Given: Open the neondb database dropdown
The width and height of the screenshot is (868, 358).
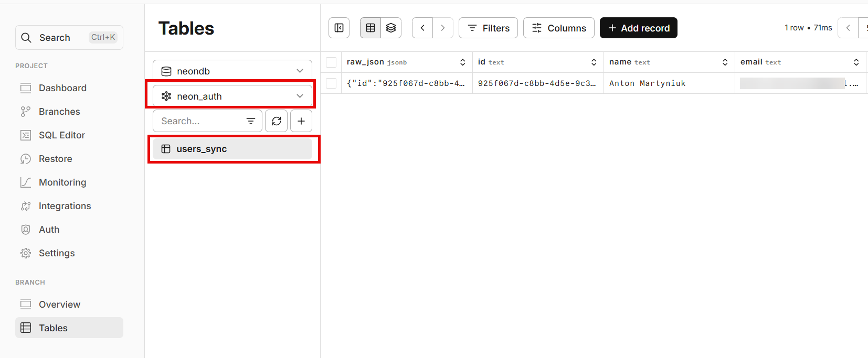Looking at the screenshot, I should pyautogui.click(x=232, y=71).
